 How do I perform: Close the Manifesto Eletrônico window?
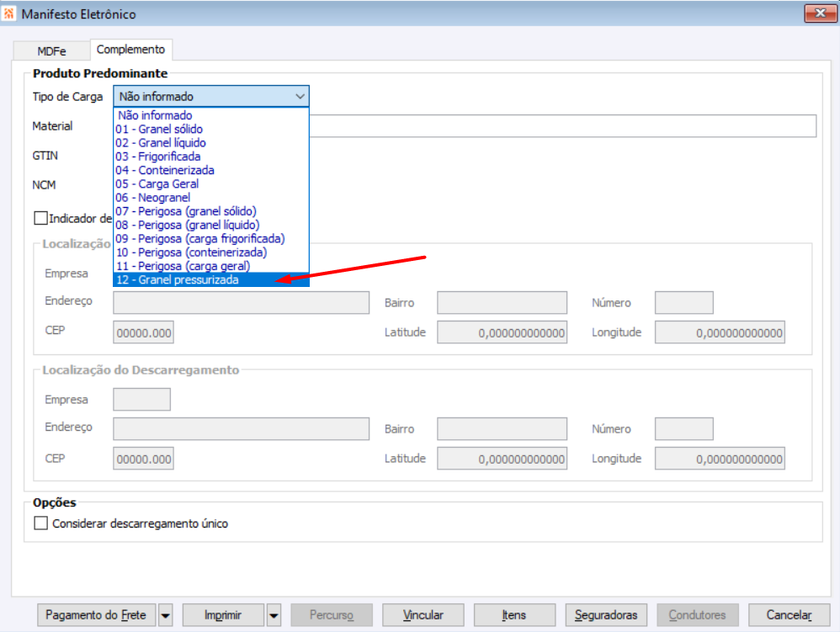820,13
